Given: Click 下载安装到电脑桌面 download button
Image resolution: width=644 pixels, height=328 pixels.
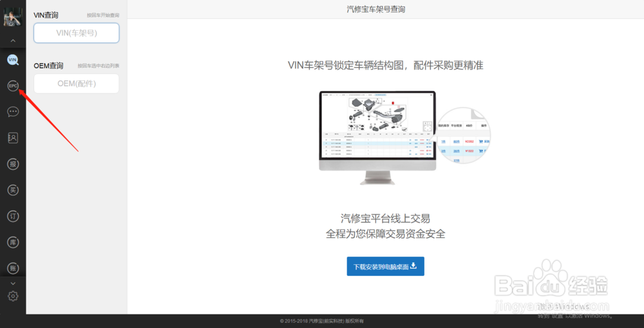Looking at the screenshot, I should [x=385, y=266].
